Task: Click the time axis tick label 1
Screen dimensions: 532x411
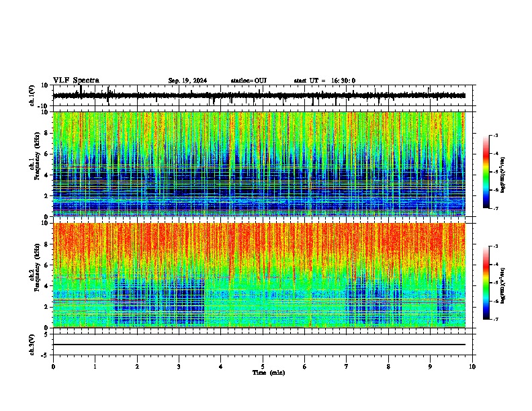Action: (95, 367)
